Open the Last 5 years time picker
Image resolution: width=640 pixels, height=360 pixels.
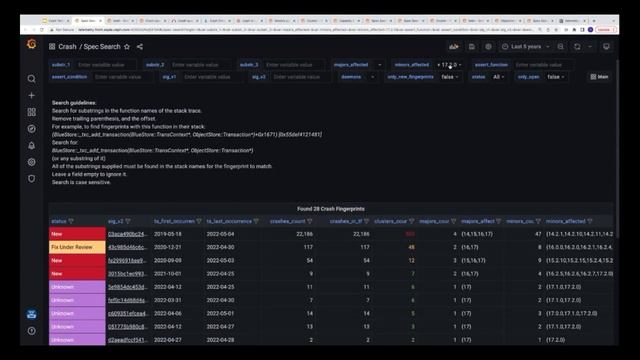527,47
